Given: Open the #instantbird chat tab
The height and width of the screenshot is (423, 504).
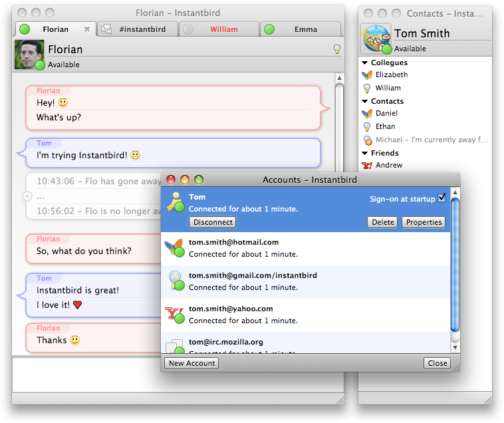Looking at the screenshot, I should [x=138, y=29].
